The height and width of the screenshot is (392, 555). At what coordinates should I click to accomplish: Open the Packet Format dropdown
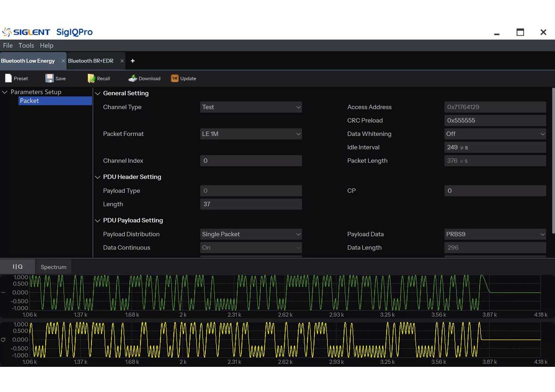coord(251,134)
